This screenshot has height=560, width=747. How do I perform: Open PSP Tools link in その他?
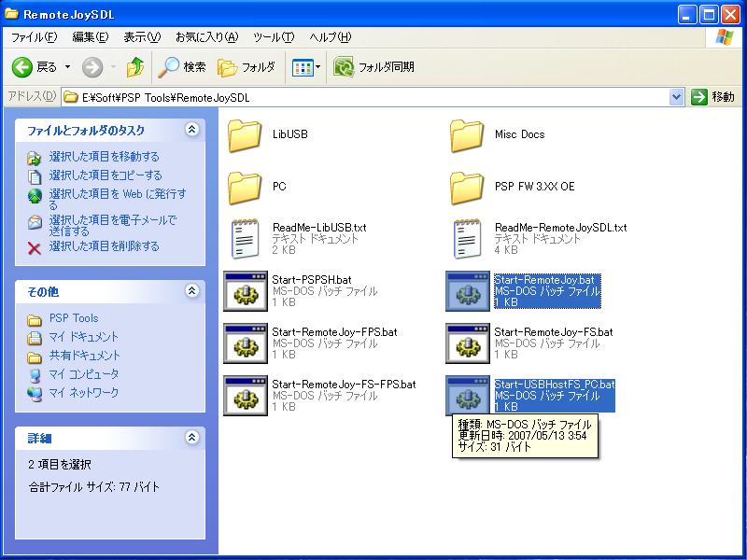[74, 318]
